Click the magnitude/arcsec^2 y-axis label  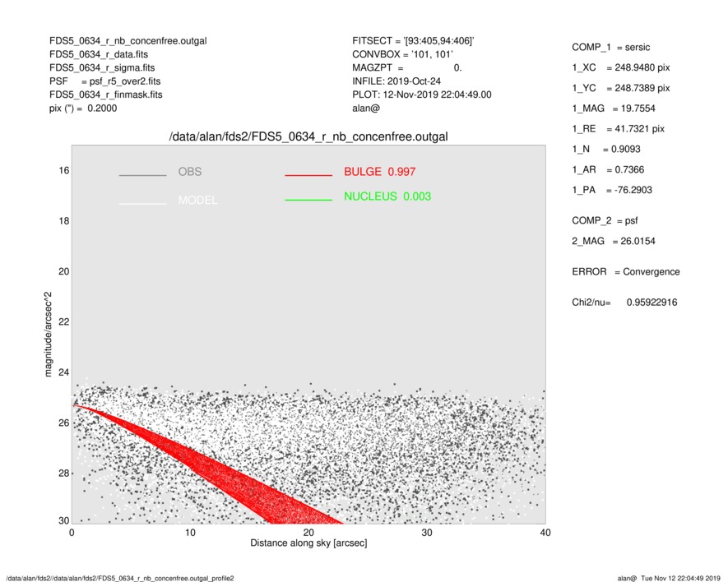[x=48, y=335]
